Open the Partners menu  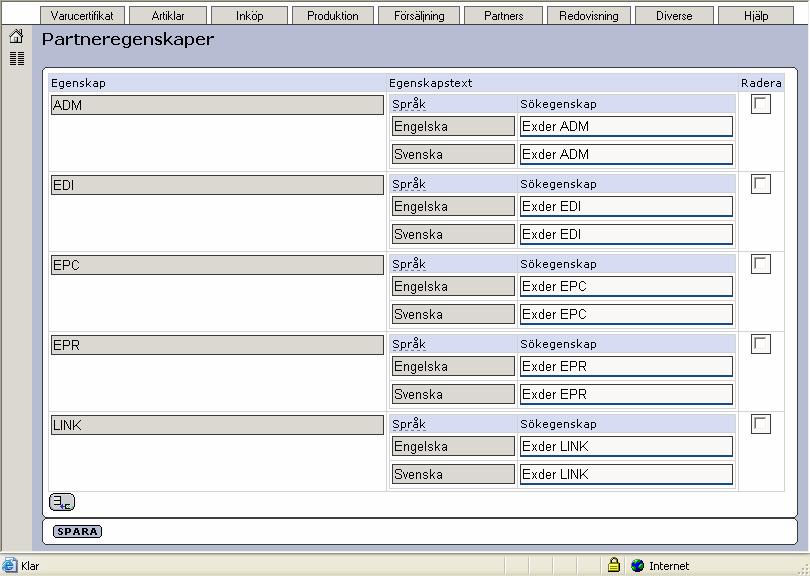pos(504,15)
